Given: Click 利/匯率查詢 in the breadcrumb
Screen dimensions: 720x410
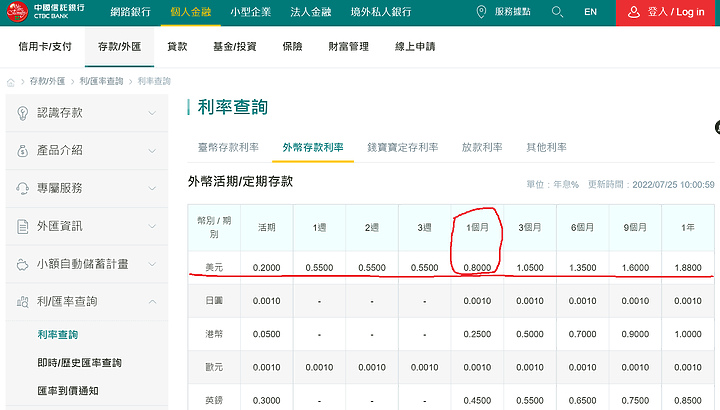Looking at the screenshot, I should click(x=101, y=81).
